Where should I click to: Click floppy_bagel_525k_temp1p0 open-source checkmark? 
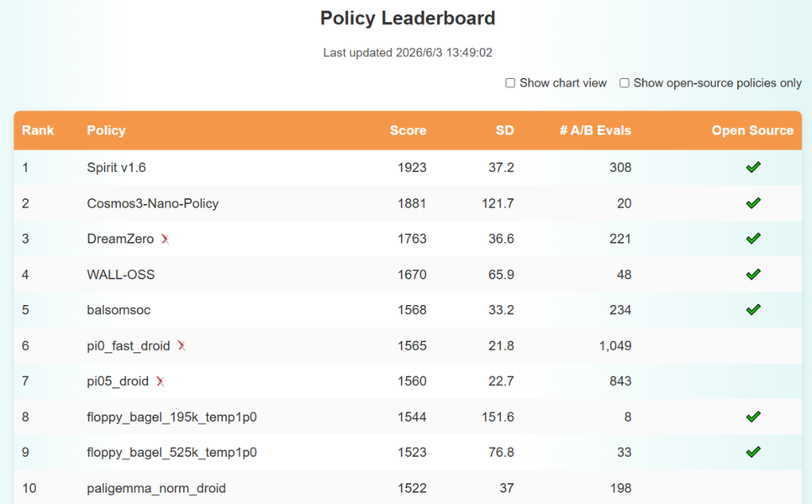[753, 452]
